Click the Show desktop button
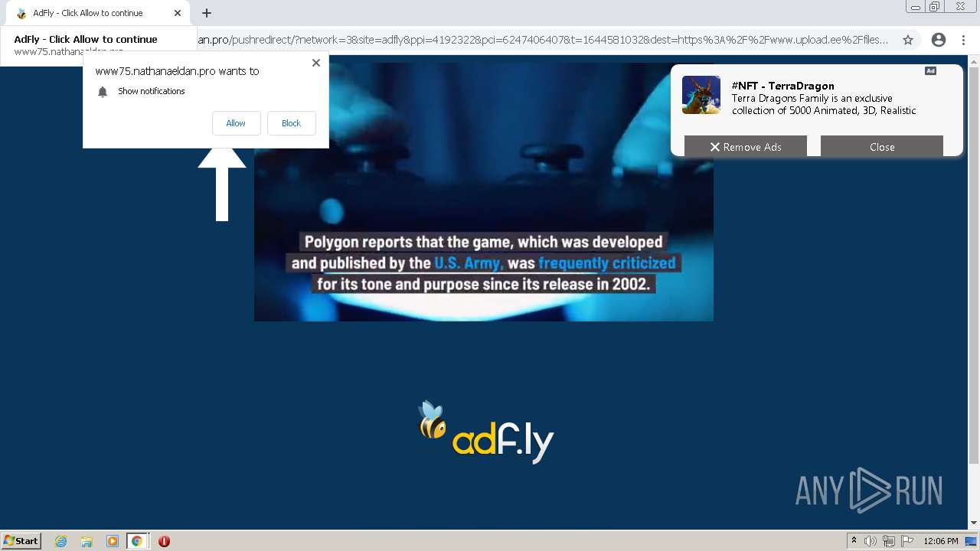 (x=972, y=541)
